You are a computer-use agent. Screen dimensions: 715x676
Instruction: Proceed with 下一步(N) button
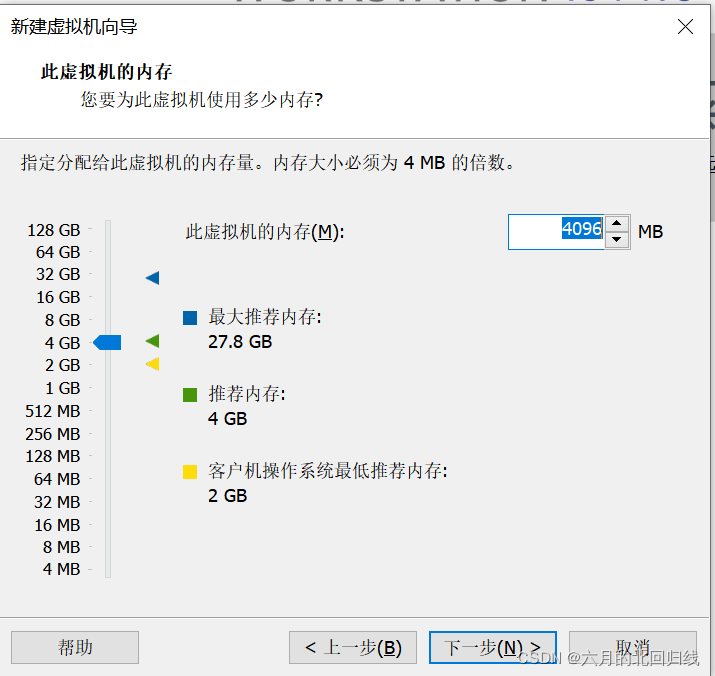pos(492,647)
